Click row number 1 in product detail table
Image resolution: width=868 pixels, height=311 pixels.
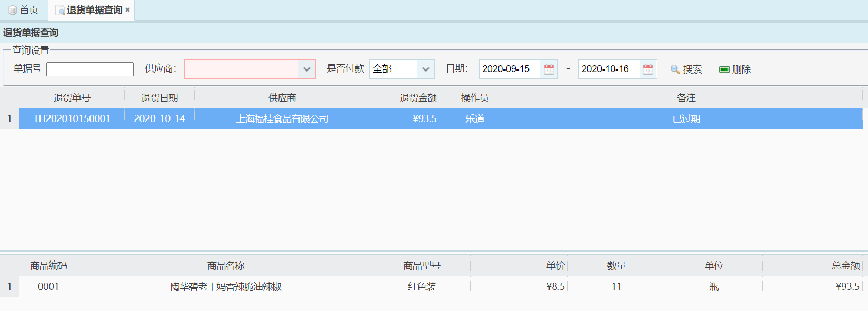tap(9, 287)
